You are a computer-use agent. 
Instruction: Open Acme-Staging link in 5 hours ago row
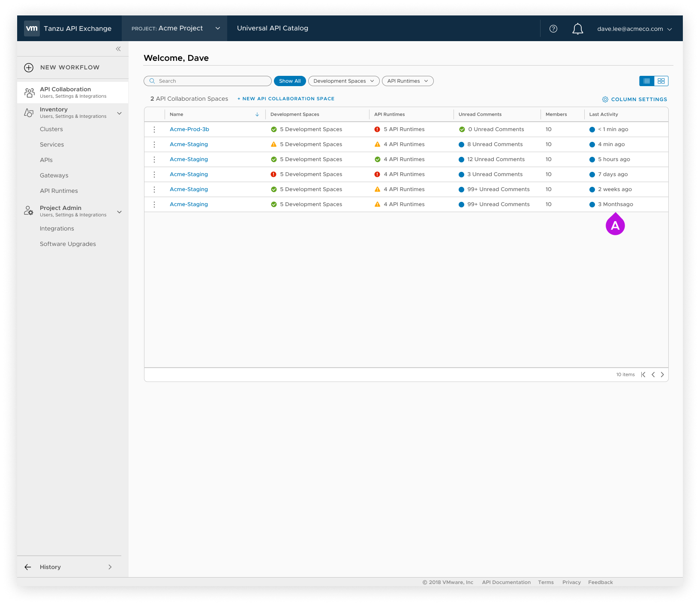point(189,159)
